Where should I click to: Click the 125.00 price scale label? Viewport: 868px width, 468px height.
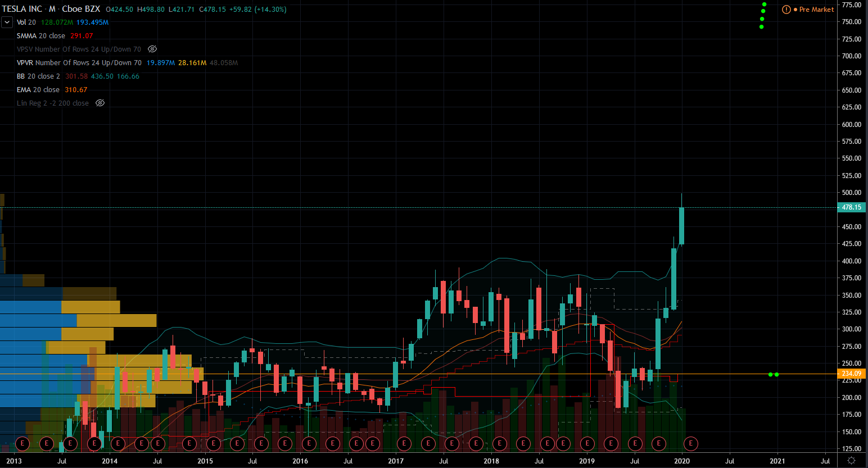(852, 449)
